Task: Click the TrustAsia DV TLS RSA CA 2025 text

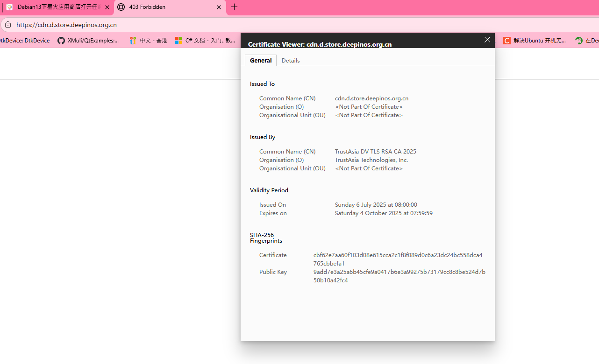Action: (x=375, y=152)
